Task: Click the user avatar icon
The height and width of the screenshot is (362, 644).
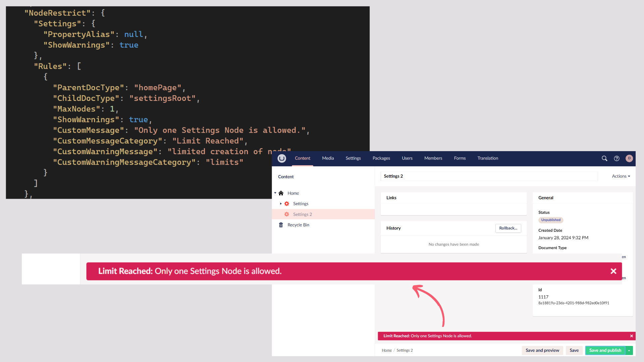Action: pos(629,158)
